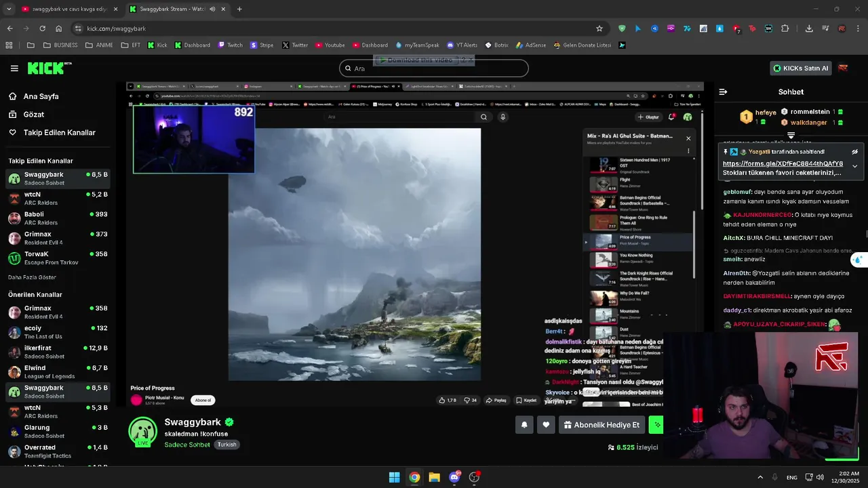
Task: Open Glarung channel in sidebar
Action: pos(58,432)
